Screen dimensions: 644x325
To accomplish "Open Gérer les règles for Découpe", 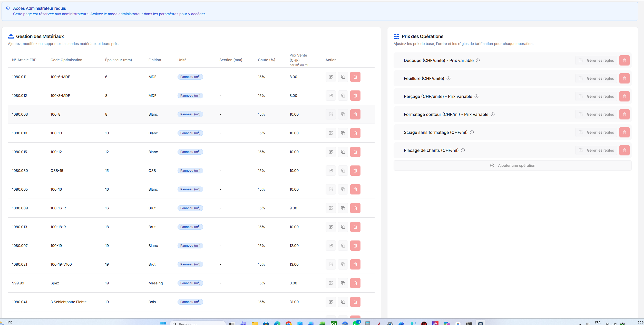I will pos(596,60).
